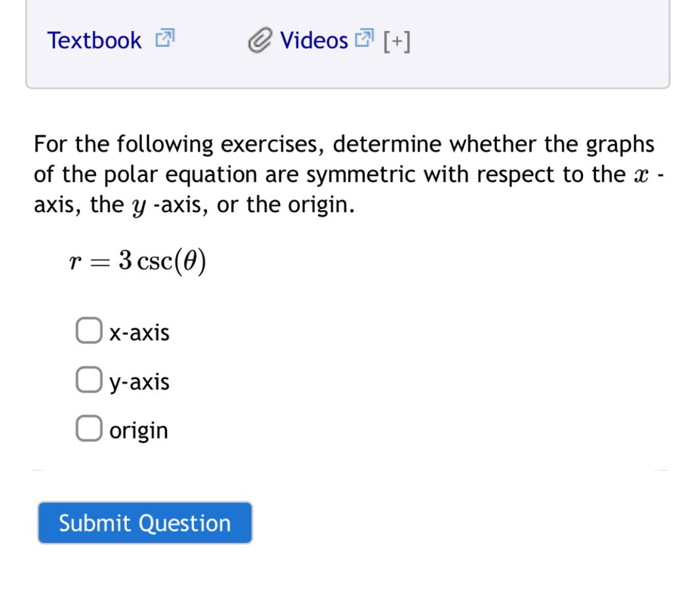Viewport: 673px width, 616px height.
Task: Click the external-link icon beside Videos
Action: click(x=364, y=37)
